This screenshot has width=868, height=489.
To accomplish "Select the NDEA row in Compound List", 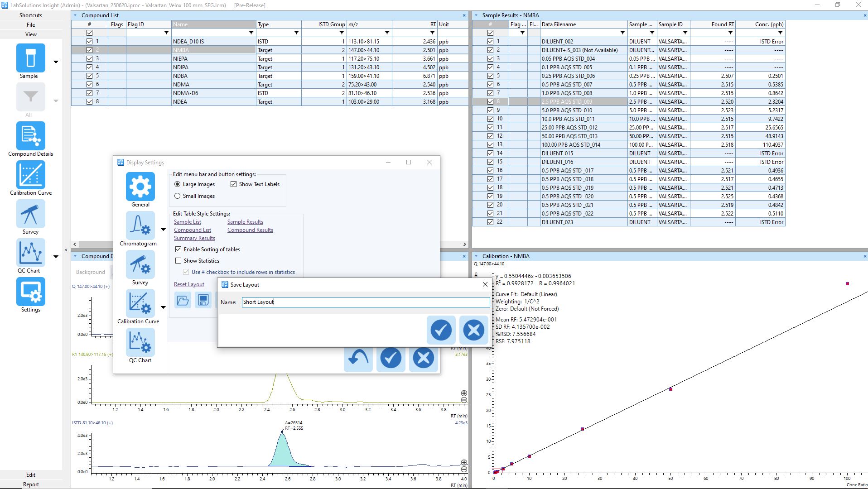I will coord(270,102).
